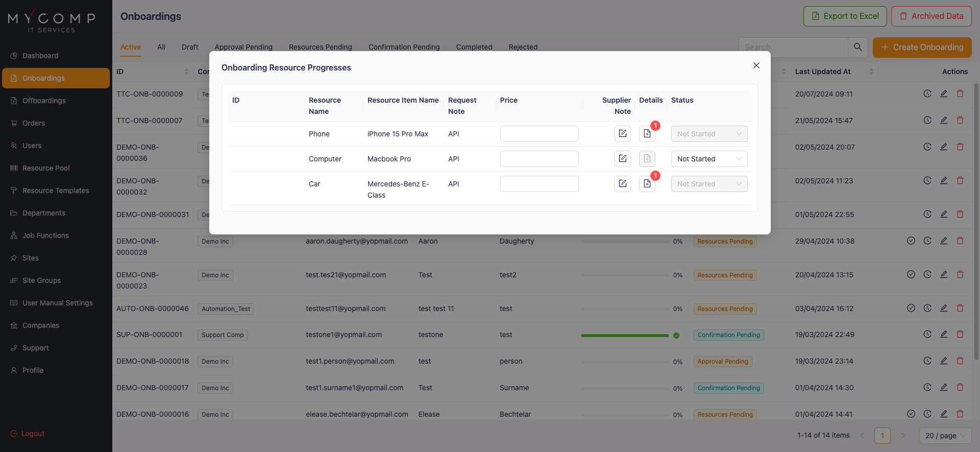Click the Price field for Macbook Pro
Screen dimensions: 980x452
(x=539, y=159)
